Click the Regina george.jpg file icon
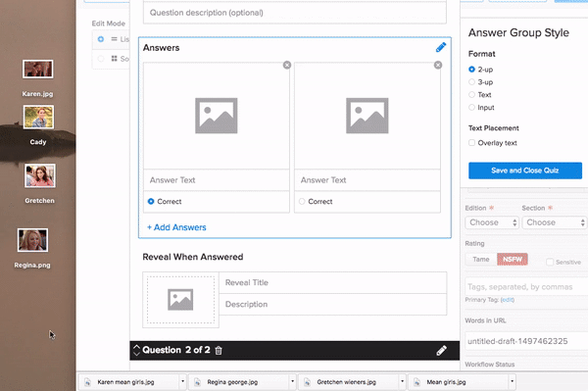The width and height of the screenshot is (588, 391). pos(197,382)
